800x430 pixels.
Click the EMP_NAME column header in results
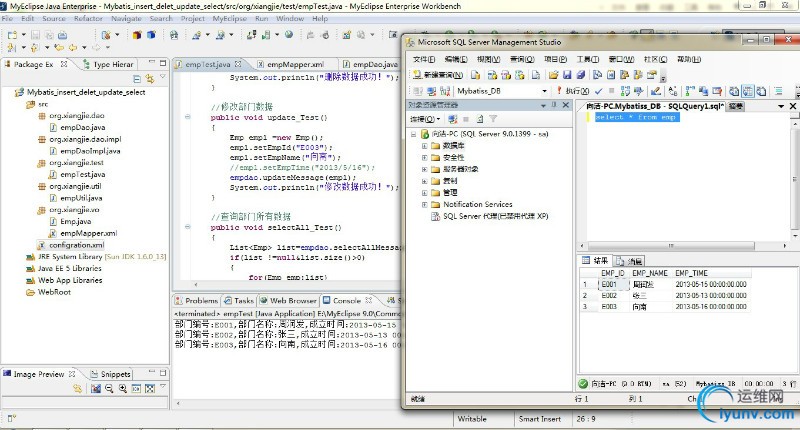pyautogui.click(x=649, y=273)
